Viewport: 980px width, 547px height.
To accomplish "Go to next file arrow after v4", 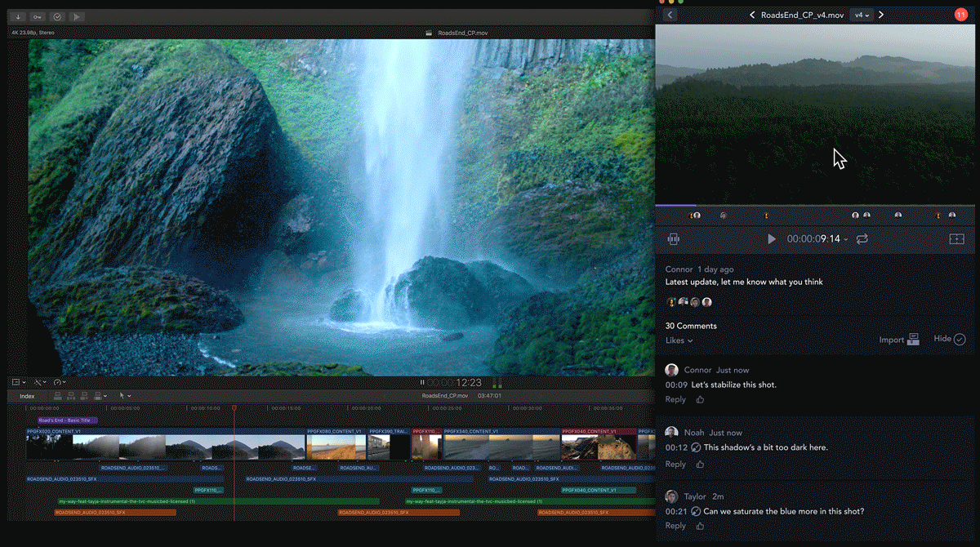I will coord(881,15).
